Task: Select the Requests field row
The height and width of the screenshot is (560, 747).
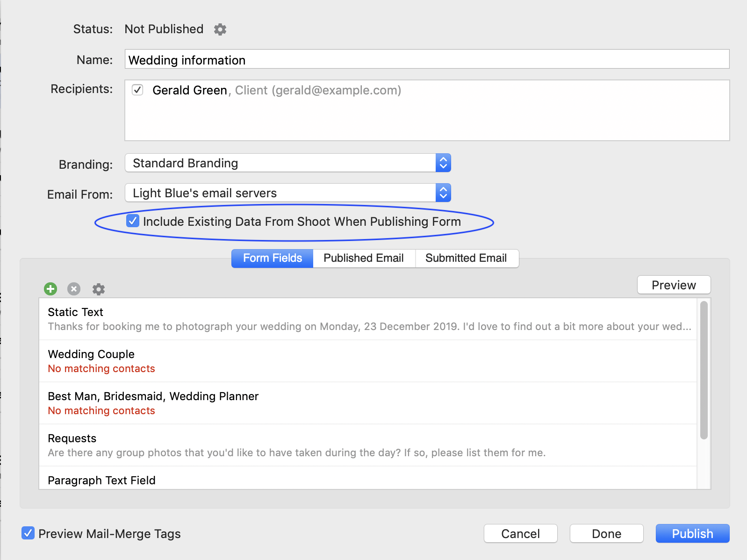Action: pos(367,445)
